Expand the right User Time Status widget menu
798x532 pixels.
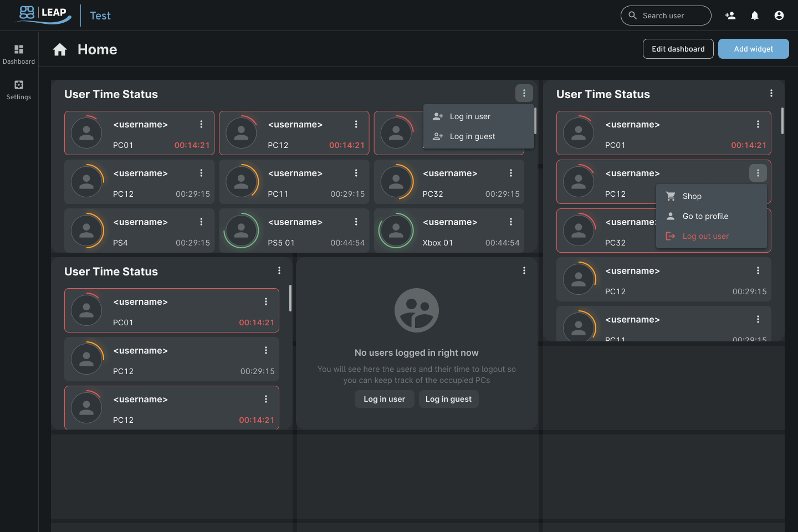pos(771,93)
